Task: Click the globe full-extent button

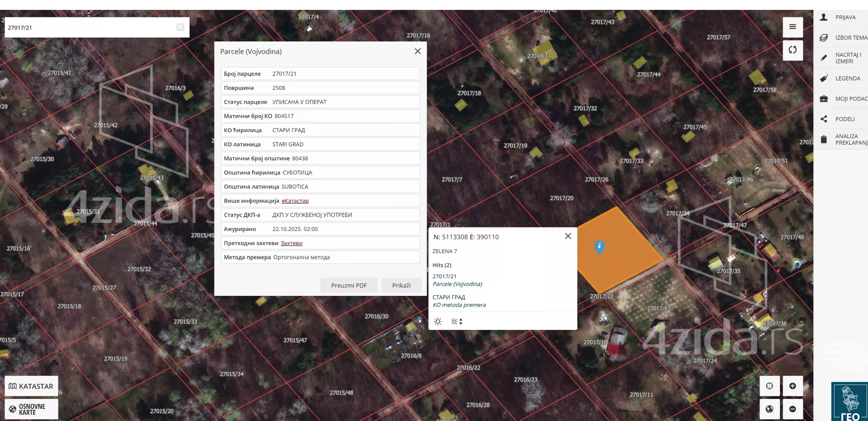Action: (769, 409)
